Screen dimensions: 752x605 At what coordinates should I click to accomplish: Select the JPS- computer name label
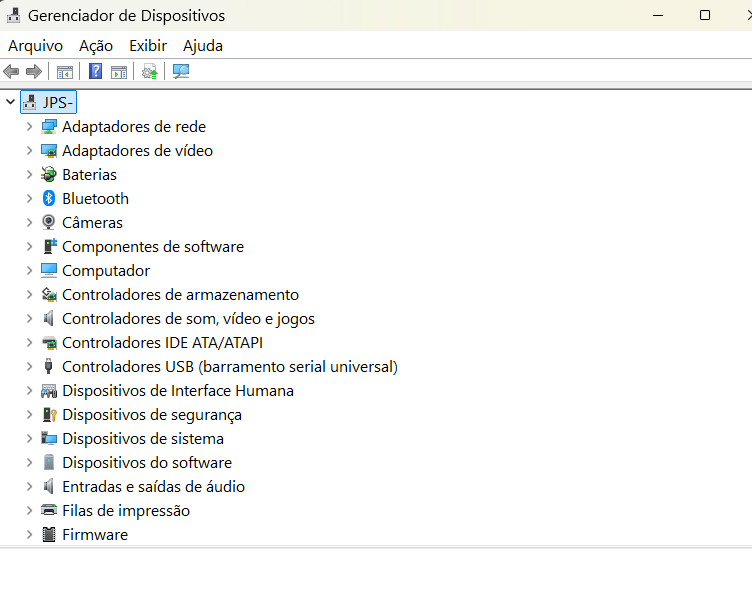[x=58, y=102]
